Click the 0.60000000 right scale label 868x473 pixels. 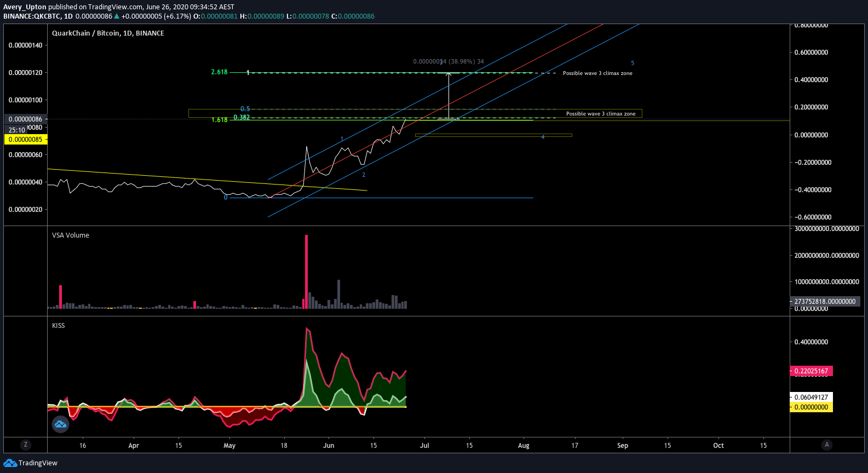(x=811, y=53)
